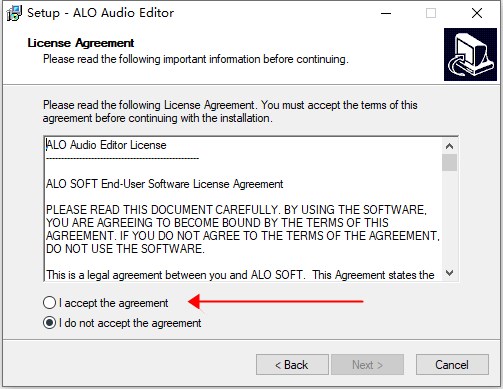Click the "I do not accept the agreement" label
503x389 pixels.
click(130, 323)
